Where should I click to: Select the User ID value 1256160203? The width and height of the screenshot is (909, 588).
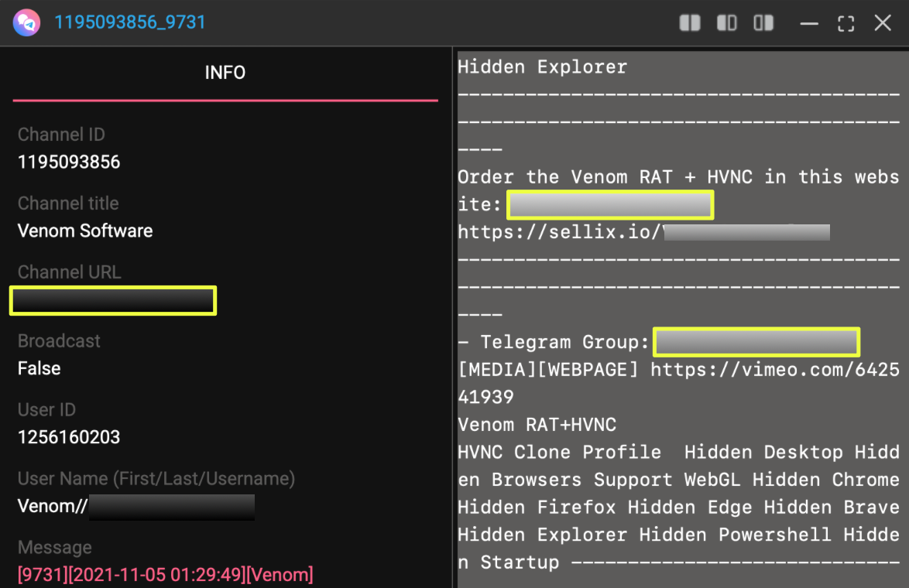(69, 437)
